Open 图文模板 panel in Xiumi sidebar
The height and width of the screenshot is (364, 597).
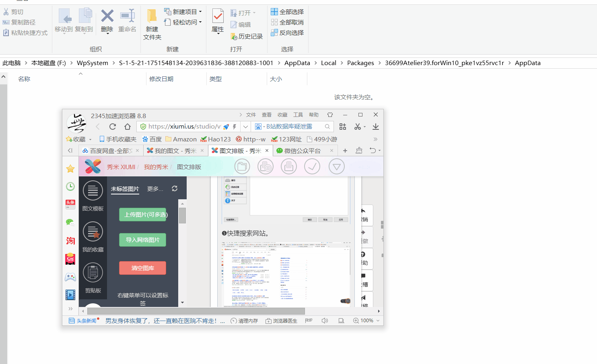(x=93, y=196)
